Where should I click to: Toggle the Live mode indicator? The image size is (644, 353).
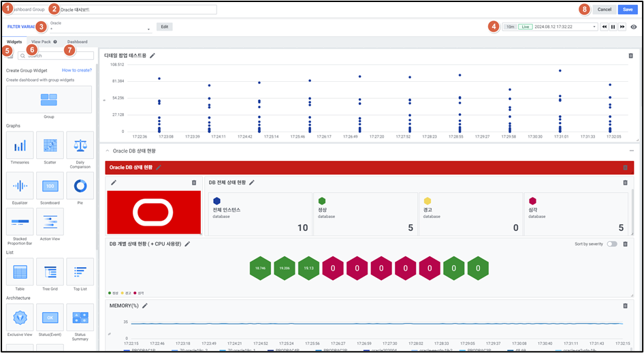click(x=525, y=27)
